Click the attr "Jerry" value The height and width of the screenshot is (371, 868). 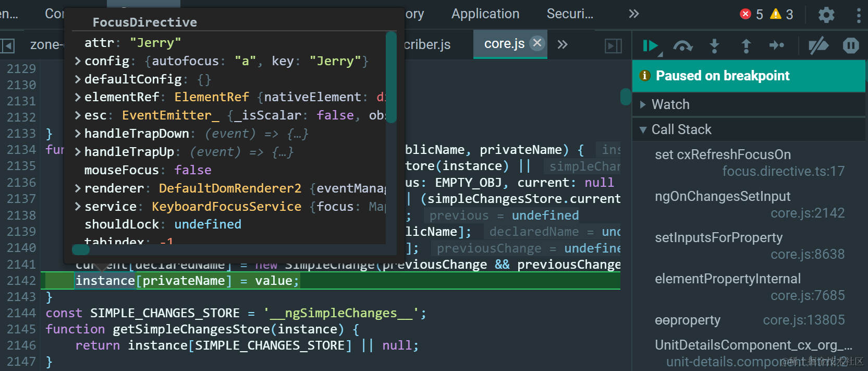tap(155, 43)
